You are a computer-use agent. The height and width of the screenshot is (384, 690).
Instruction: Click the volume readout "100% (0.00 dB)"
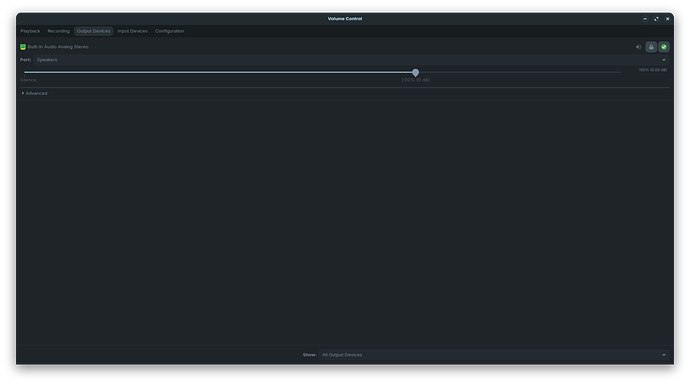(x=653, y=70)
